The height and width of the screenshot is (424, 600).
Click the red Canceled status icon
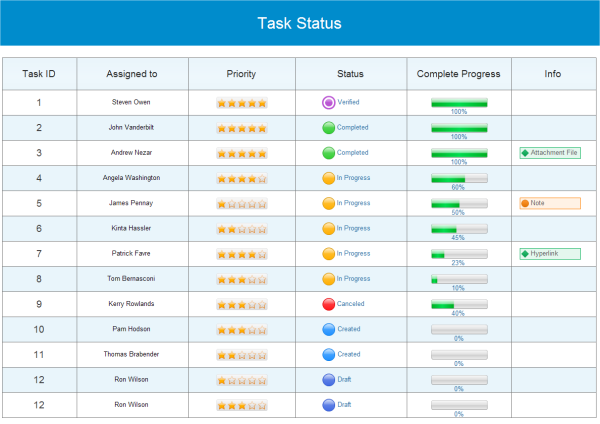pos(328,304)
